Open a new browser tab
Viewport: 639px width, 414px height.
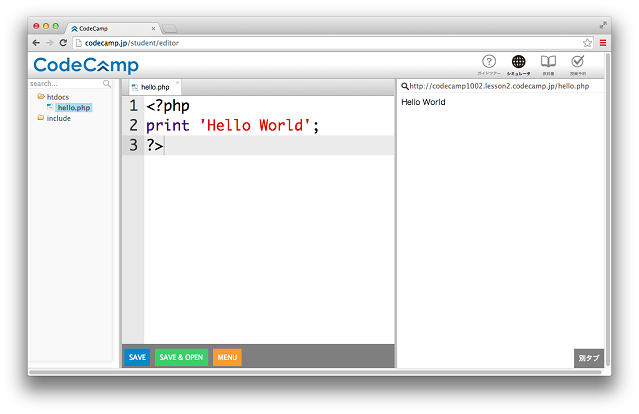click(x=169, y=29)
